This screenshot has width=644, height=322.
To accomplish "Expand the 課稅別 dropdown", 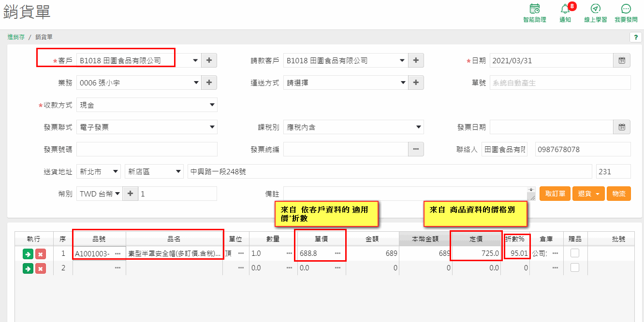I will (x=419, y=127).
